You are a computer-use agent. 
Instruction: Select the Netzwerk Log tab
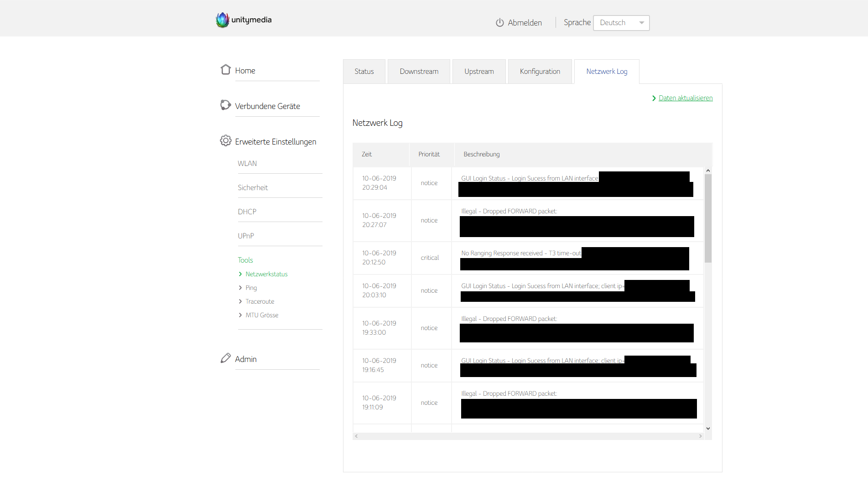tap(607, 72)
